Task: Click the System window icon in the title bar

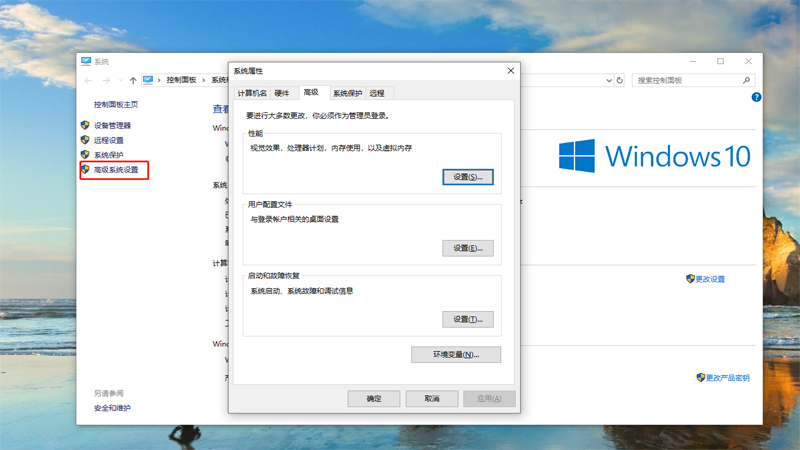Action: 86,61
